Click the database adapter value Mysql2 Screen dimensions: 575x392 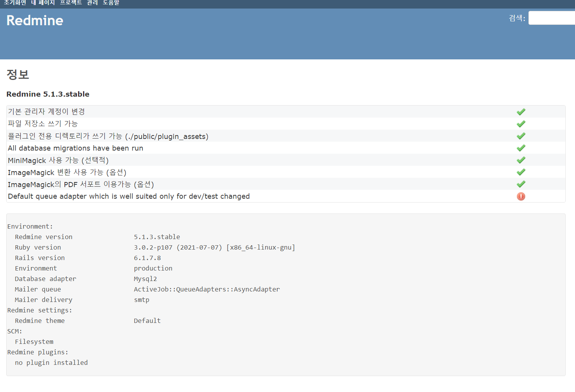tap(145, 279)
